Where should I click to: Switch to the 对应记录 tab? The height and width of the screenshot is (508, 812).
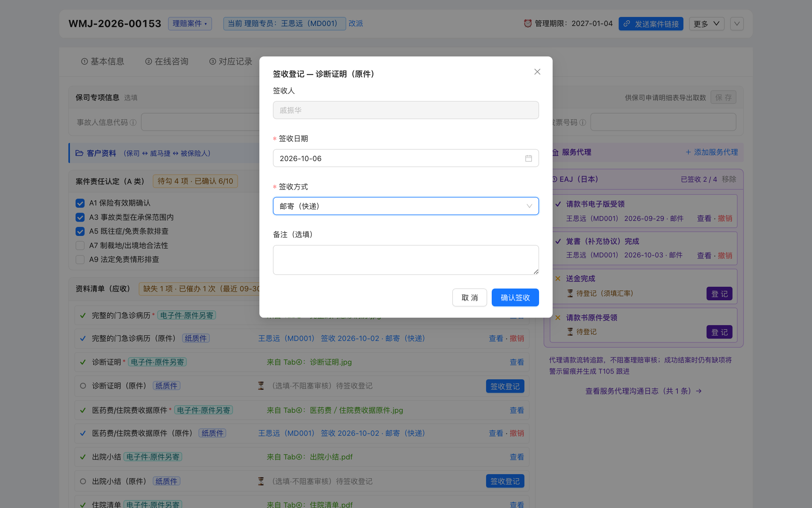click(231, 61)
